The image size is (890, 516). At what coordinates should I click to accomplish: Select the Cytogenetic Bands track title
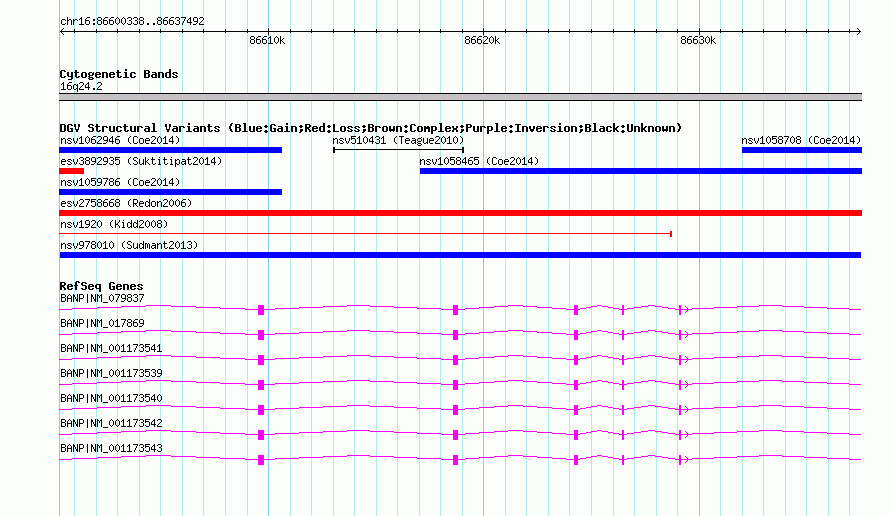(119, 74)
